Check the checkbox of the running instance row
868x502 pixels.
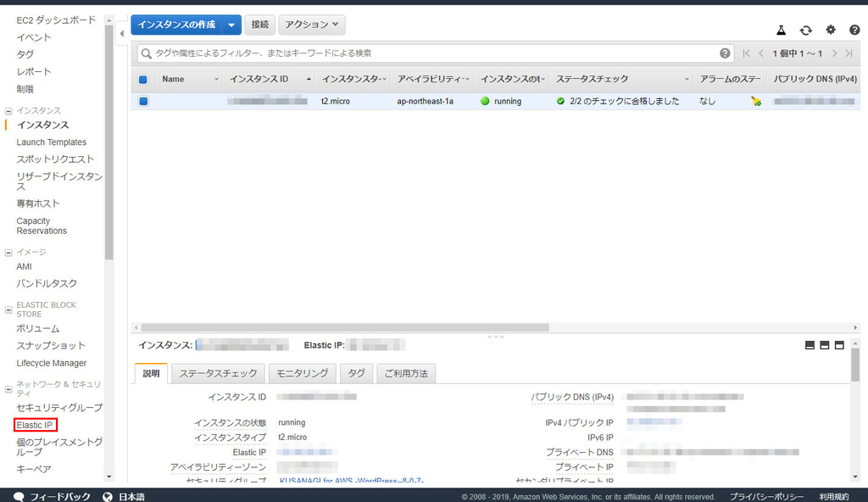coord(143,101)
